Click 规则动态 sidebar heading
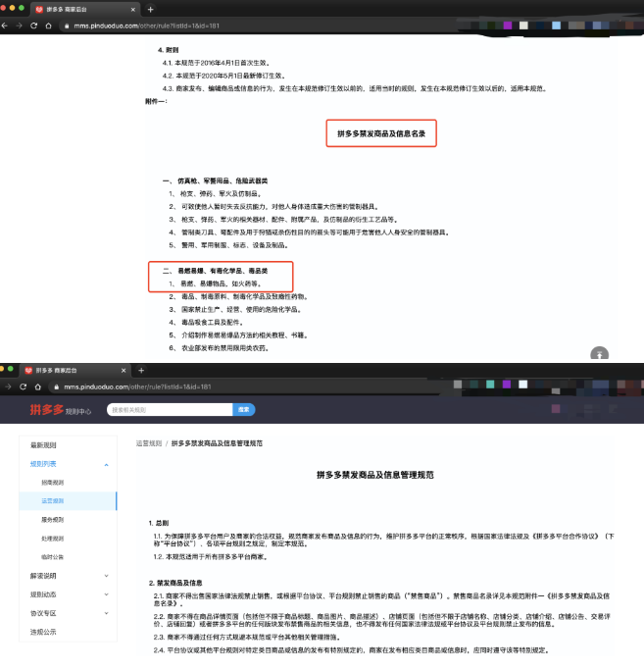This screenshot has width=644, height=669. coord(43,594)
